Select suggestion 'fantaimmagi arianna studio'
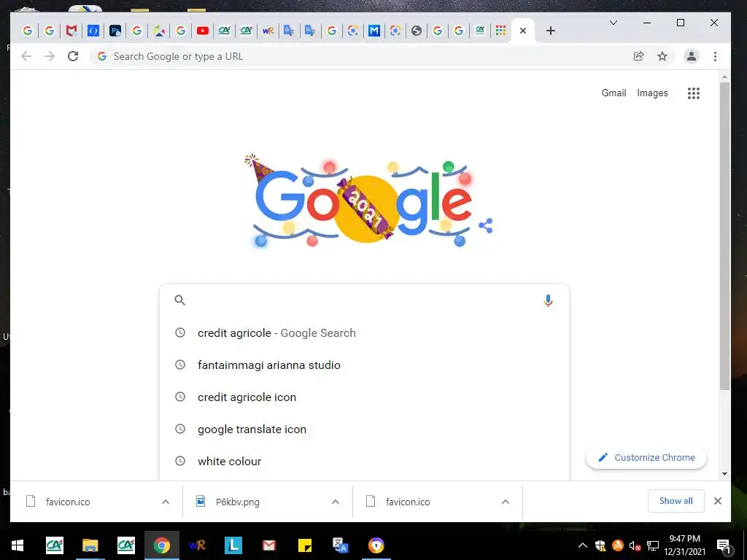The height and width of the screenshot is (560, 747). pyautogui.click(x=365, y=365)
